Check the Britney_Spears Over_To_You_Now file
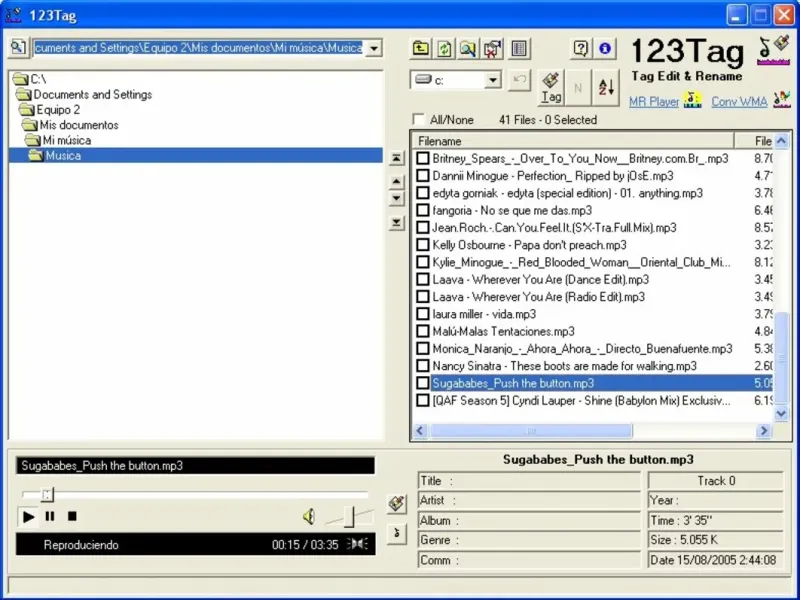 (422, 158)
